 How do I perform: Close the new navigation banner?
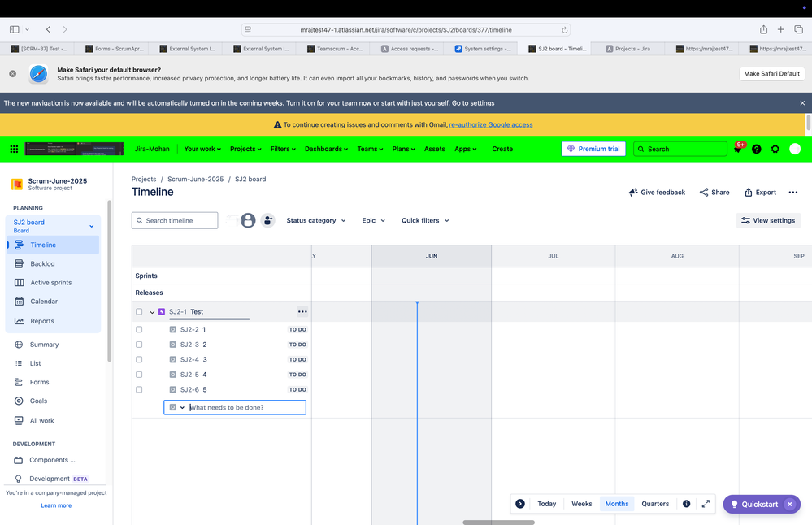click(802, 103)
